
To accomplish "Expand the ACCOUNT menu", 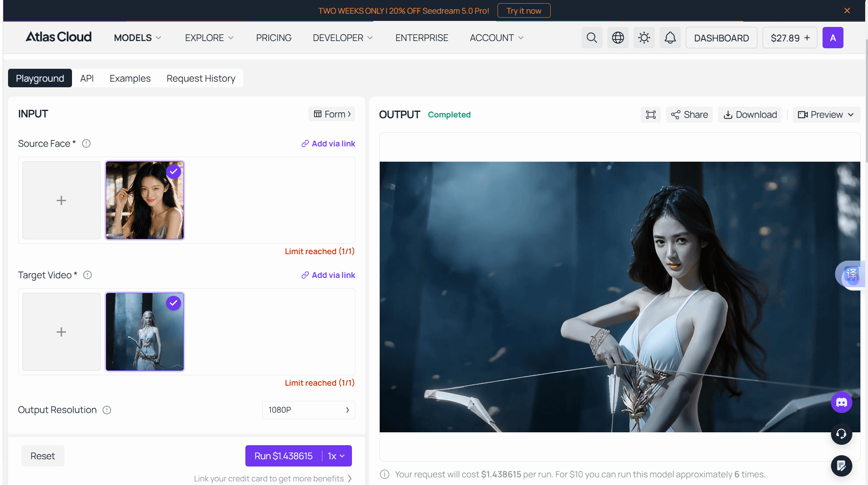I will 497,38.
